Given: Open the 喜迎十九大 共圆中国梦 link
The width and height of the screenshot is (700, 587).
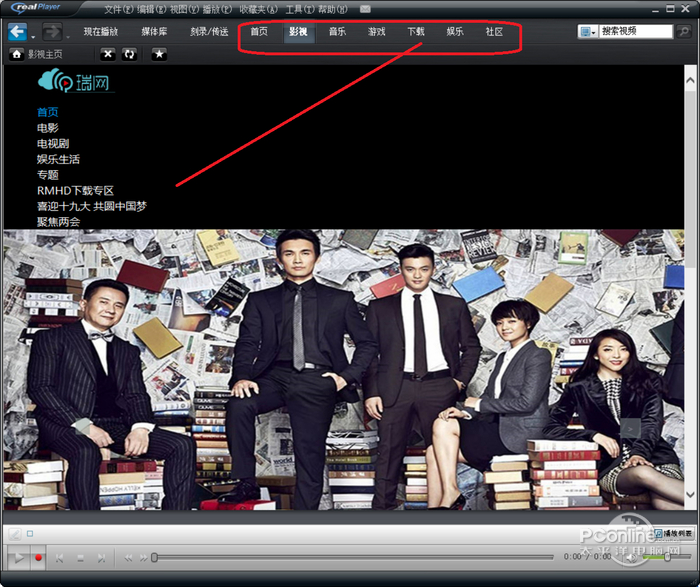Looking at the screenshot, I should [x=92, y=206].
